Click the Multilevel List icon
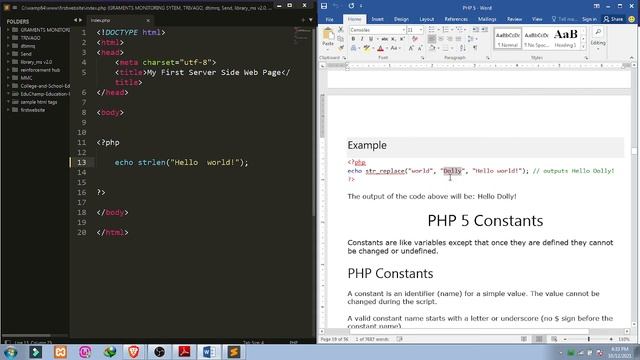 [x=460, y=29]
